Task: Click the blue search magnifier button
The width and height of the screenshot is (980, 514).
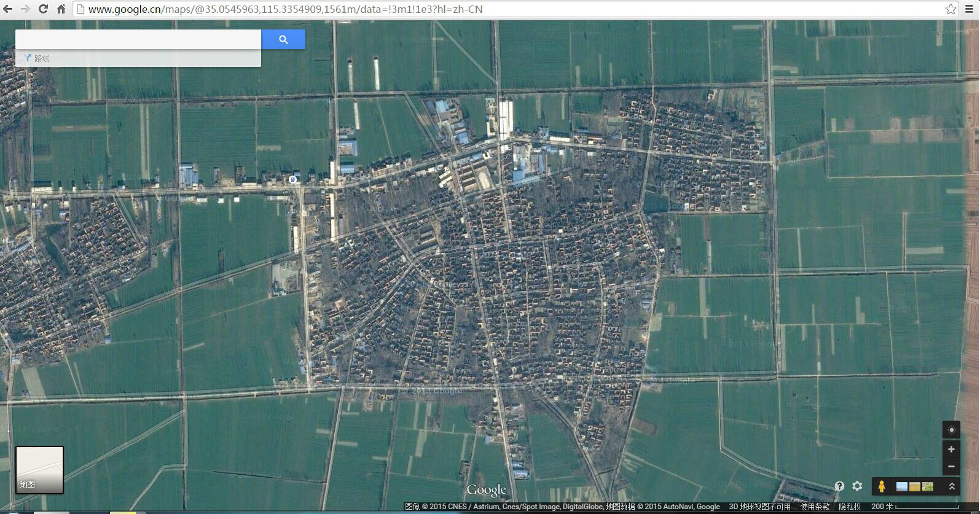Action: coord(283,39)
